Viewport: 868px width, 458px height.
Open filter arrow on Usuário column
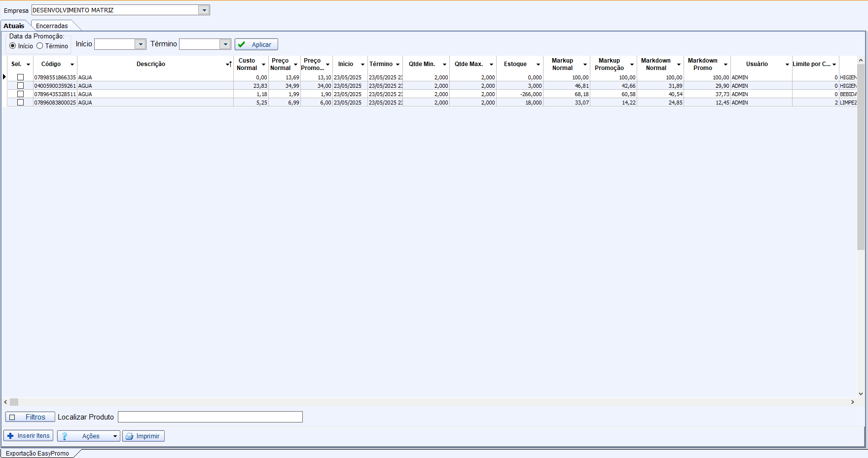pos(787,65)
